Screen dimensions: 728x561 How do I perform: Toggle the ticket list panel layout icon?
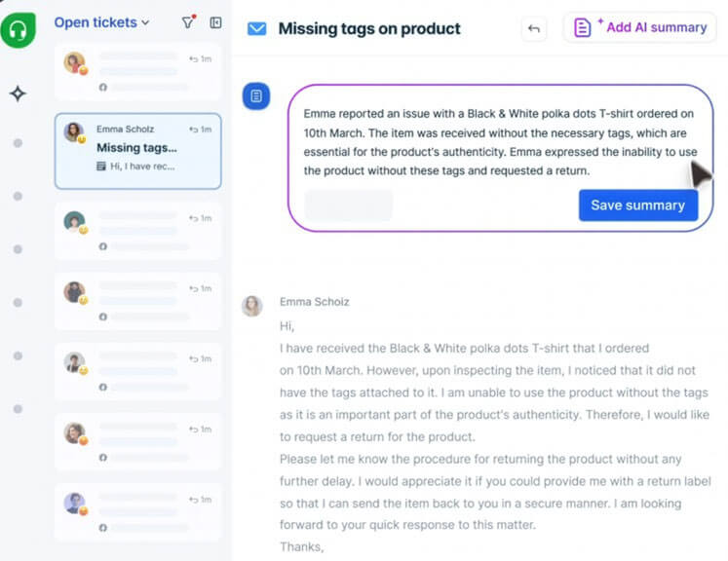(x=215, y=22)
